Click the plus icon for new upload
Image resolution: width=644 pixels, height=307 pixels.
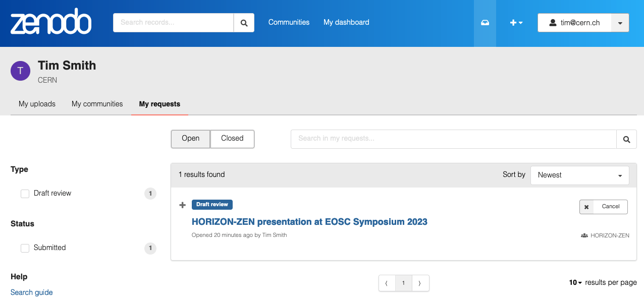[516, 23]
